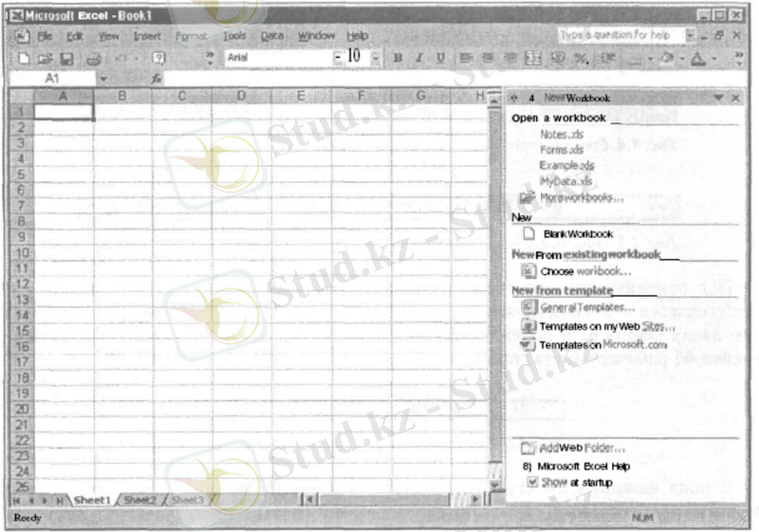Select the row 10 header
Screen dimensions: 759x532
pos(22,253)
